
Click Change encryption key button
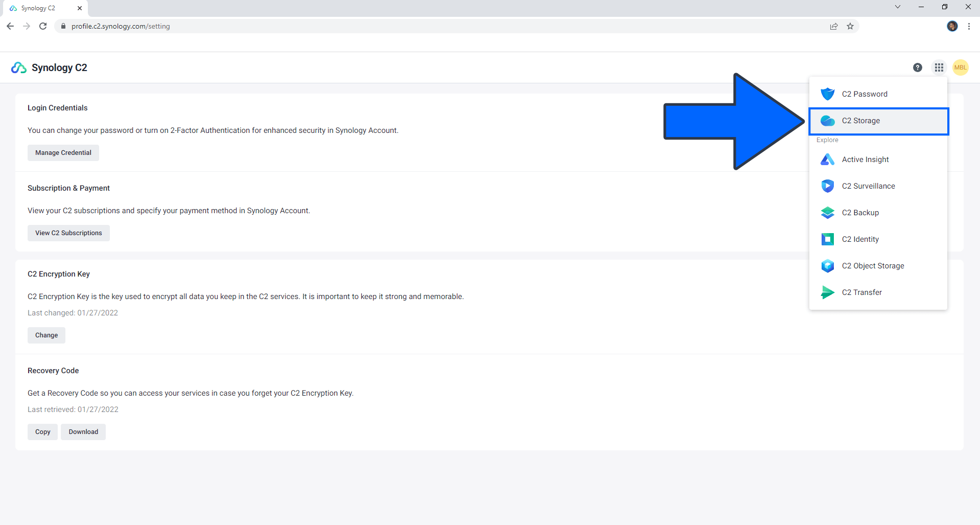coord(46,335)
